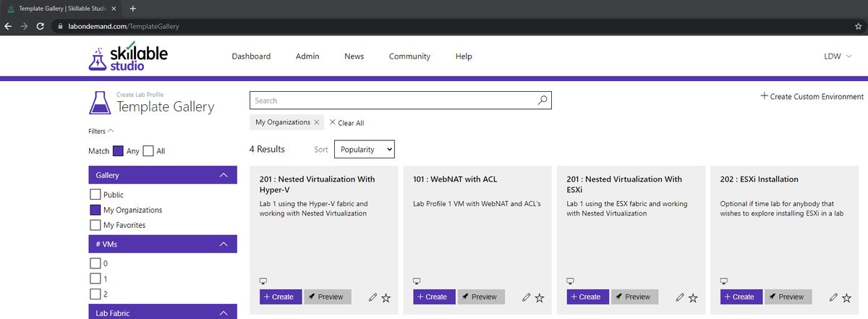
Task: Click Create Custom Environment link
Action: click(812, 96)
